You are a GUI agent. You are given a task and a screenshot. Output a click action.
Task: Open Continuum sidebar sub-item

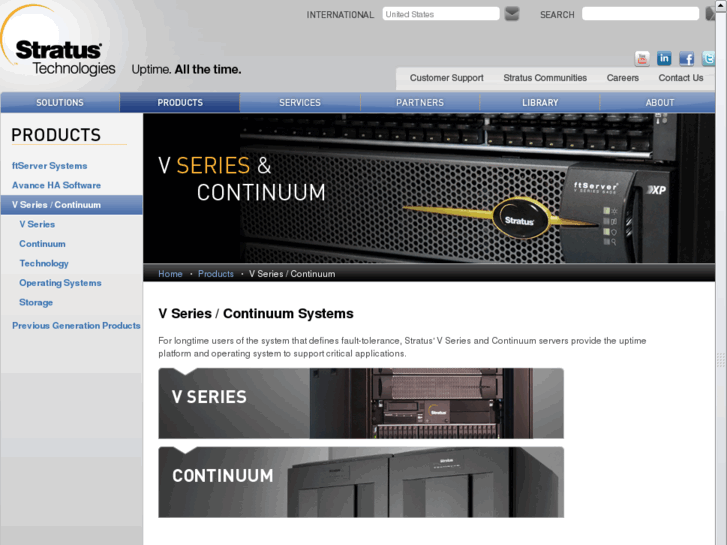(42, 244)
